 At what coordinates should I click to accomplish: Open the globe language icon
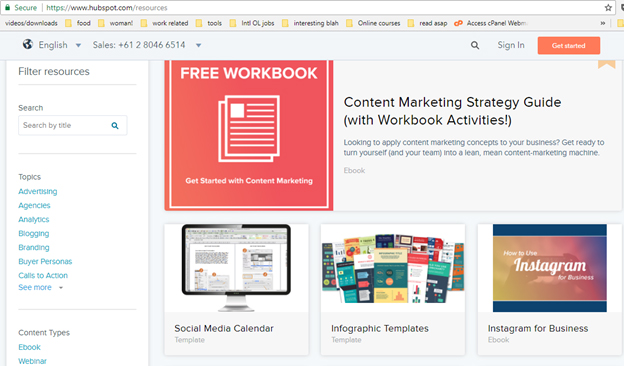point(27,44)
